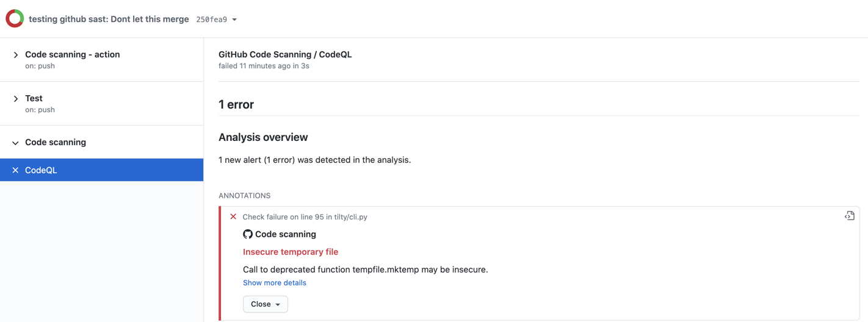The width and height of the screenshot is (868, 322).
Task: Click the GitHub Code Scanning / CodeQL heading
Action: [285, 54]
